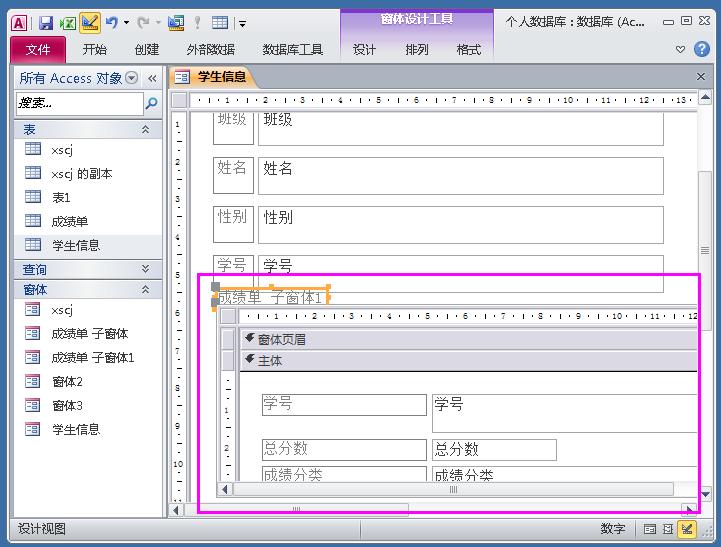
Task: Select the 姓名 label control
Action: point(233,175)
